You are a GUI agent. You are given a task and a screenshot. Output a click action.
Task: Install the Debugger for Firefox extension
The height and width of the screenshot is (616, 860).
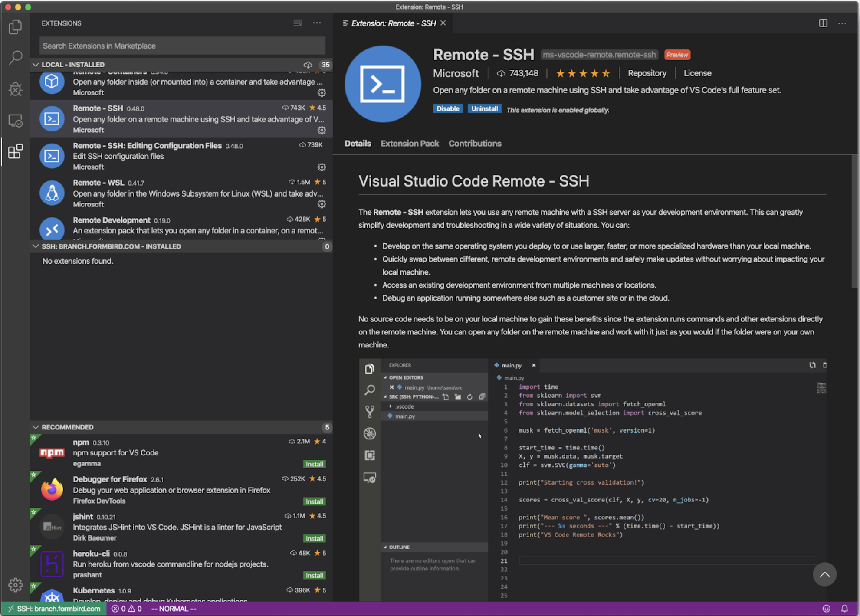tap(314, 501)
